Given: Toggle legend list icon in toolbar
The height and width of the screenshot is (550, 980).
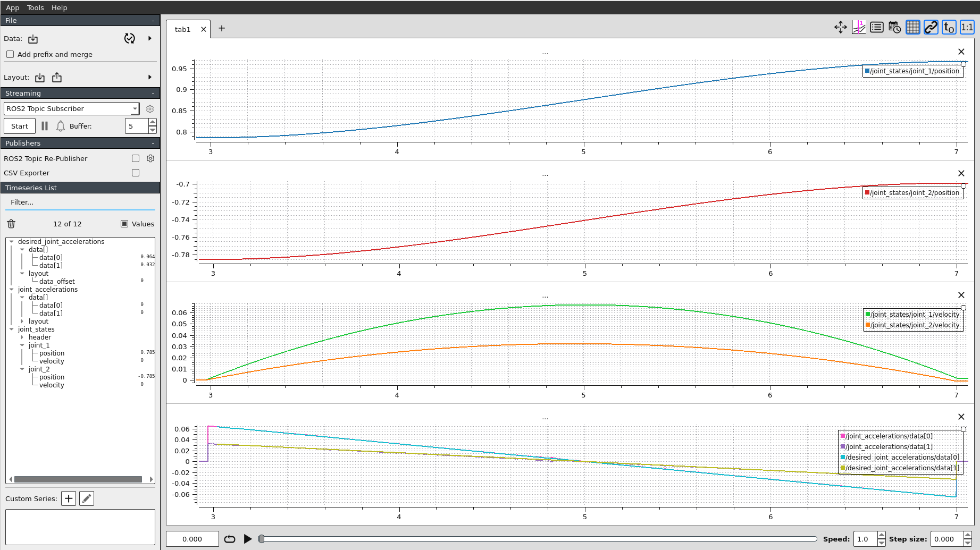Looking at the screenshot, I should (877, 27).
